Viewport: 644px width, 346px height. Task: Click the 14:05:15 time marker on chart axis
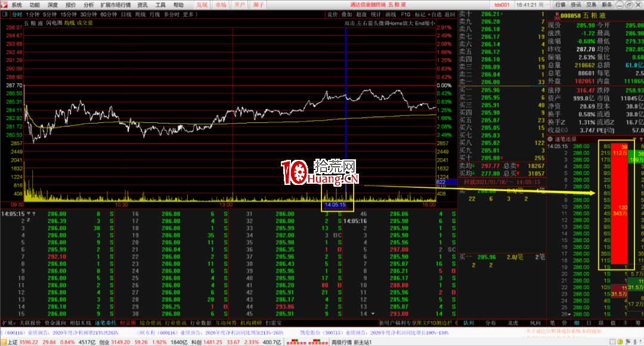click(335, 205)
